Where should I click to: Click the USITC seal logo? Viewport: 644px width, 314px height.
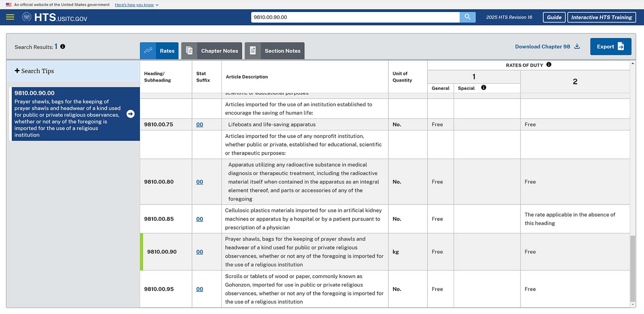coord(27,17)
